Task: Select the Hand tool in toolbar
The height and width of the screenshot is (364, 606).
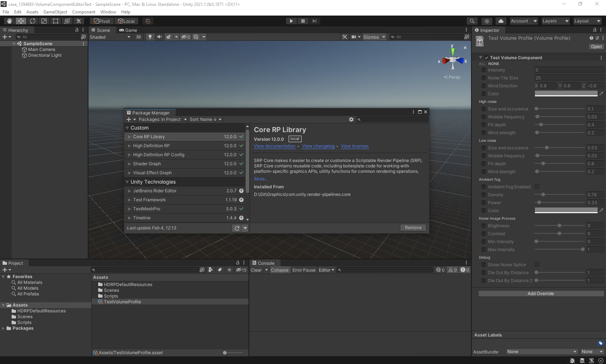Action: (9, 21)
